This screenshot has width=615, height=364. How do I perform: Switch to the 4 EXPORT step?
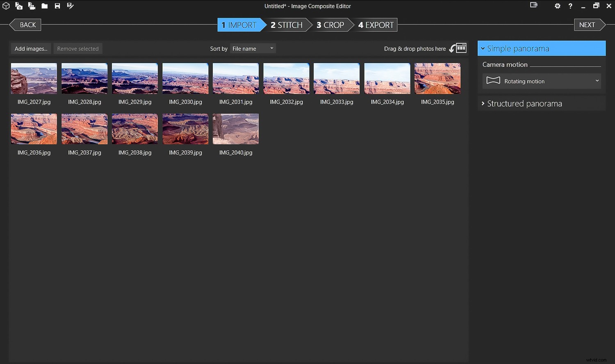(375, 25)
